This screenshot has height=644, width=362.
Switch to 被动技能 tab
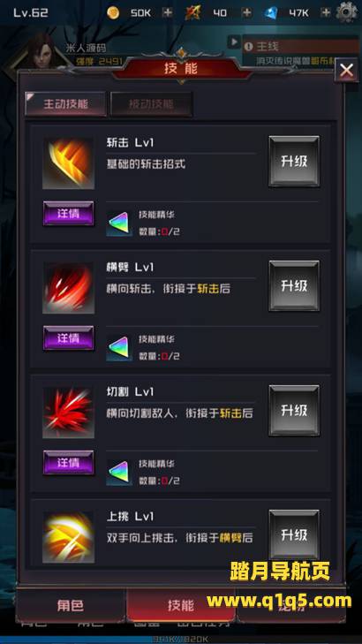[x=152, y=104]
